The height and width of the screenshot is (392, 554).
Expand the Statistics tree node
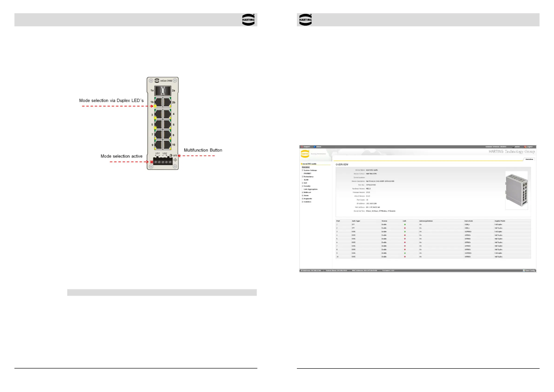(302, 202)
